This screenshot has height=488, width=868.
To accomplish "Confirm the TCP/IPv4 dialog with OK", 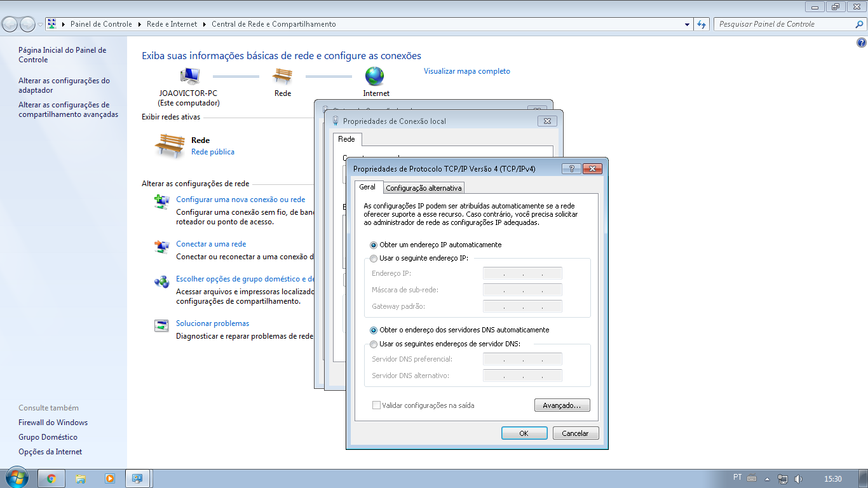I will point(524,433).
